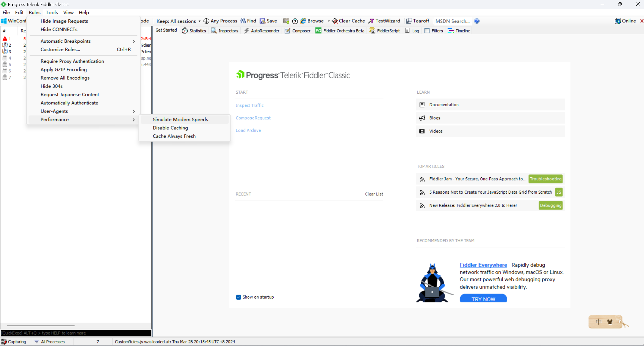Click the camera screenshot toolbar icon
644x346 pixels.
[286, 21]
